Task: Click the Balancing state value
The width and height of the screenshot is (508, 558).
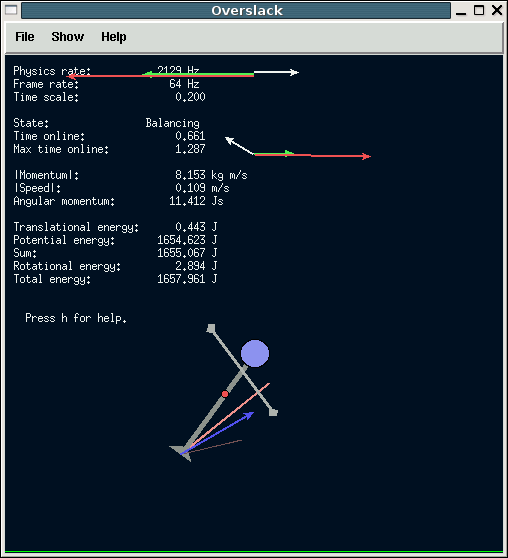Action: [x=172, y=123]
